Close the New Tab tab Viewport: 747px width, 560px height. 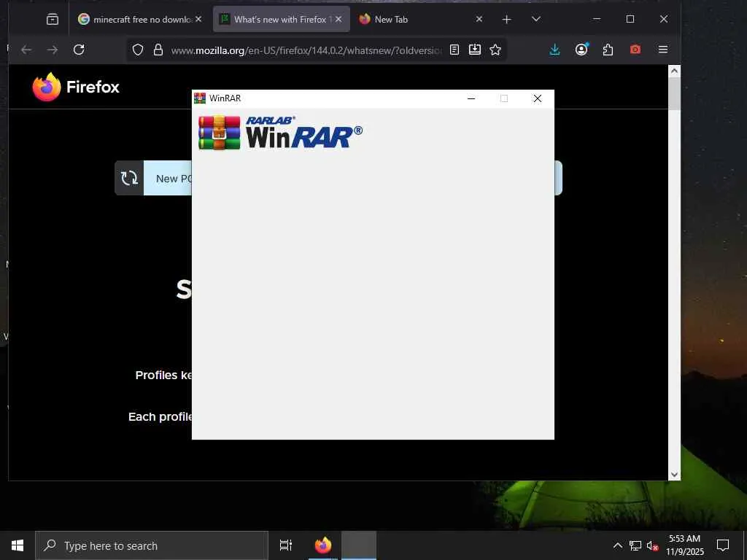[479, 19]
